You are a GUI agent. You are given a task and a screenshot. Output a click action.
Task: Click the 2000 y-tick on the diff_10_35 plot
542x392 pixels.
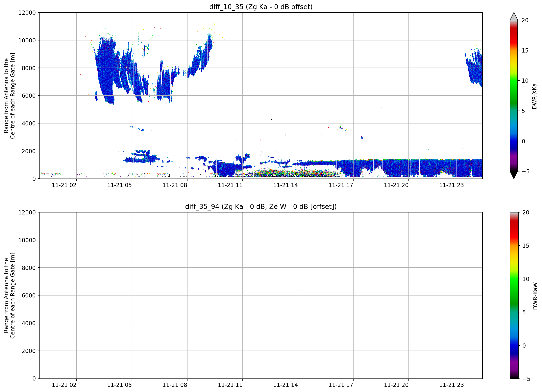(29, 151)
